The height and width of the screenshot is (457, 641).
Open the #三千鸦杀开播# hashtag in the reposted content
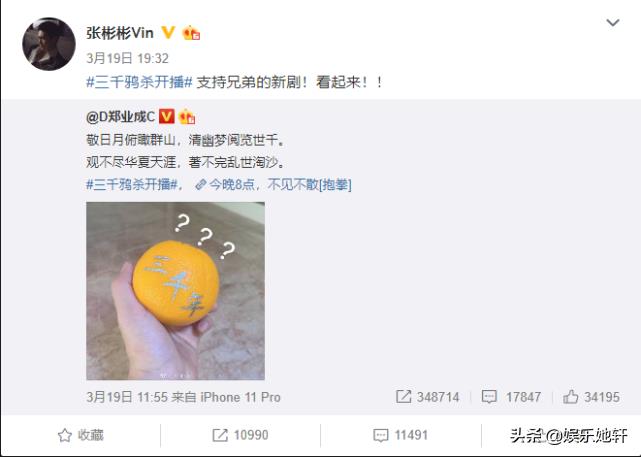(132, 184)
